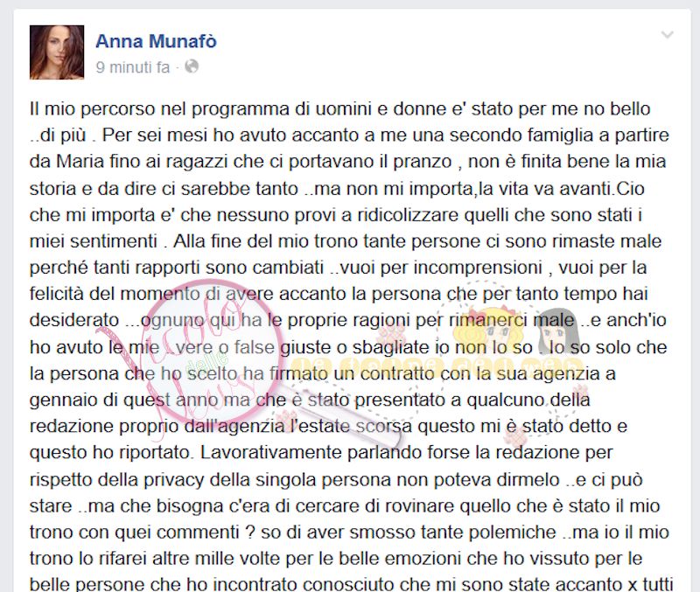
Task: Open the "9 minuti fa" timestamp
Action: 133,67
